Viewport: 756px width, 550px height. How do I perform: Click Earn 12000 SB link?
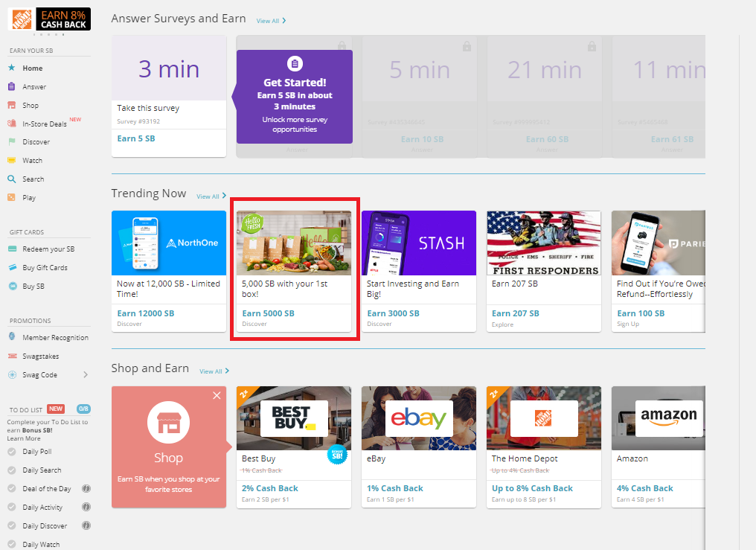(x=146, y=313)
